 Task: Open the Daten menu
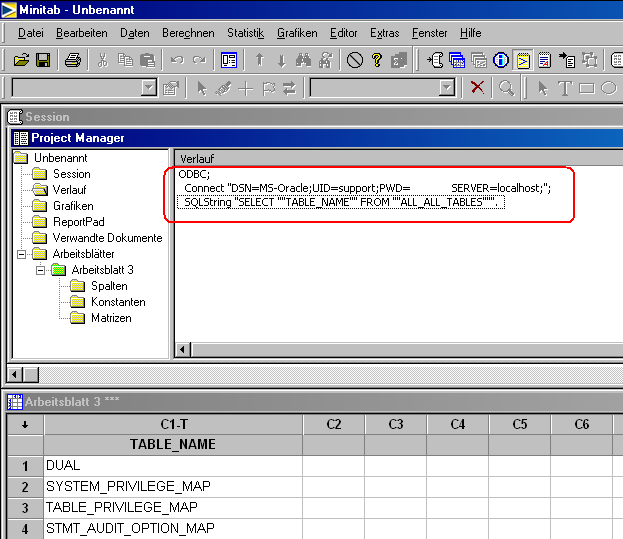(135, 33)
